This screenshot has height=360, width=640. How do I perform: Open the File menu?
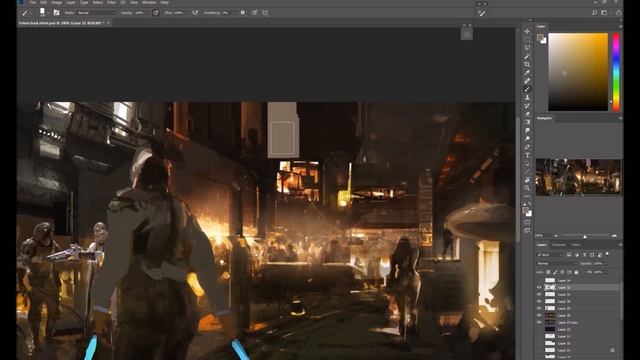[x=33, y=2]
